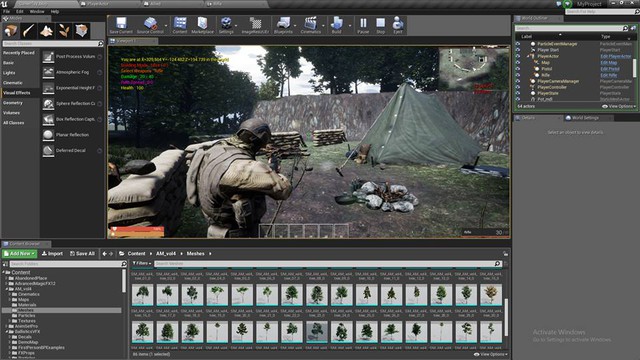Switch to the World Settings tab
The image size is (640, 360).
(585, 118)
